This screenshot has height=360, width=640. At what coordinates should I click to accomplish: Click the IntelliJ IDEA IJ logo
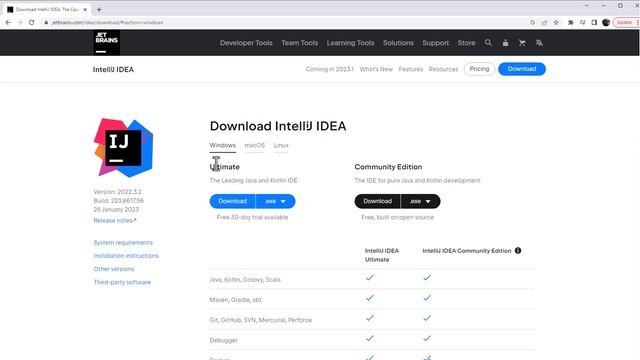tap(123, 148)
